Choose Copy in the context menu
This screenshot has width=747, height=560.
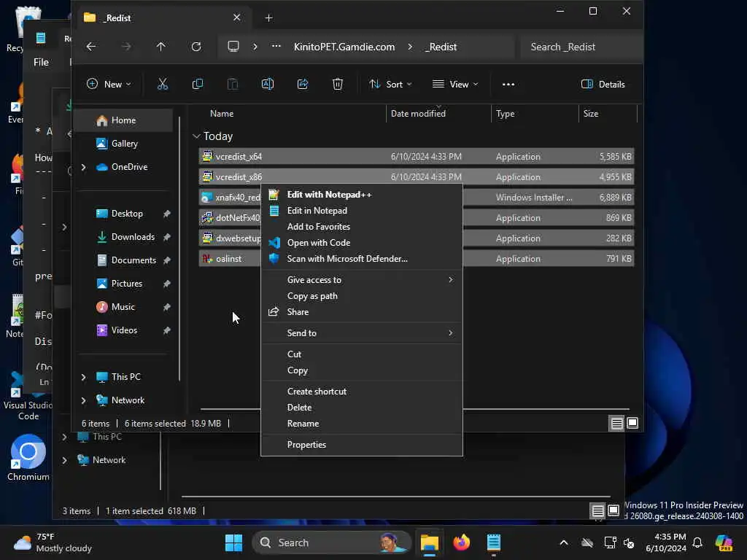(x=362, y=370)
